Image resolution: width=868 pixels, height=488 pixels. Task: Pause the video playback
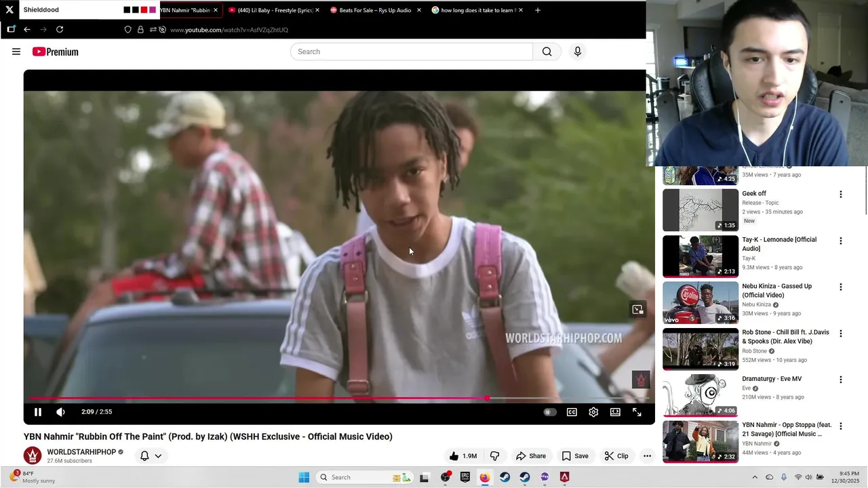pos(38,412)
